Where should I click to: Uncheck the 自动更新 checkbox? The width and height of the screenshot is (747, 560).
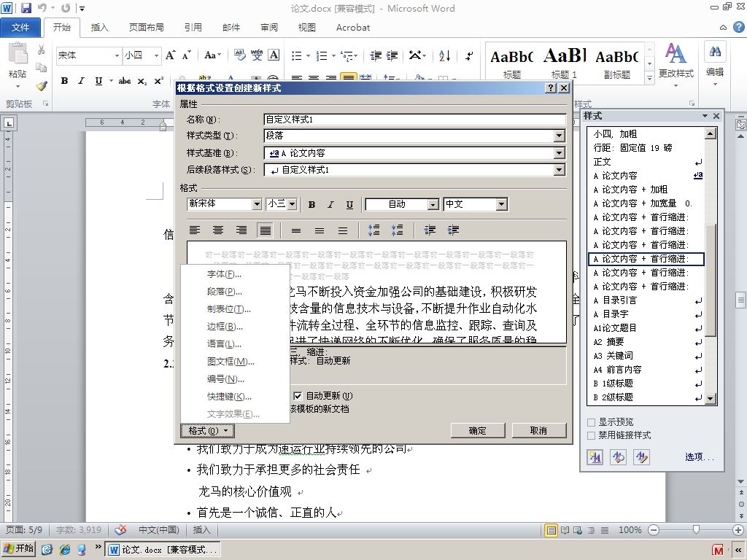[x=298, y=396]
